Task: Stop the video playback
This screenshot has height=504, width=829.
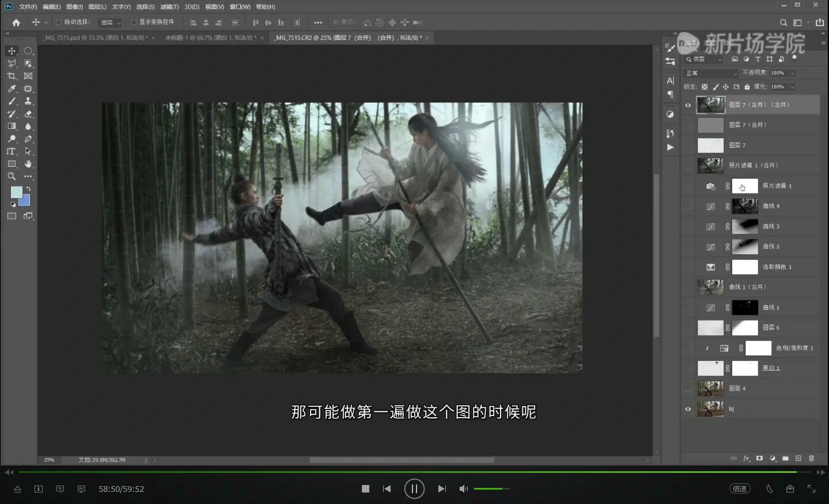Action: point(365,489)
